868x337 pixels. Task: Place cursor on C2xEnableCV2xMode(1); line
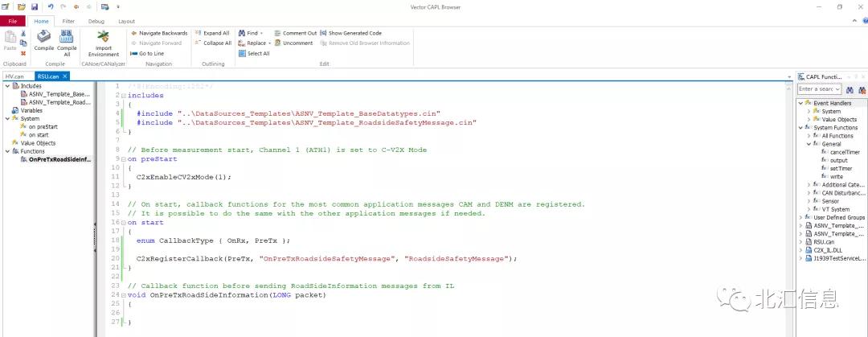[x=184, y=178]
